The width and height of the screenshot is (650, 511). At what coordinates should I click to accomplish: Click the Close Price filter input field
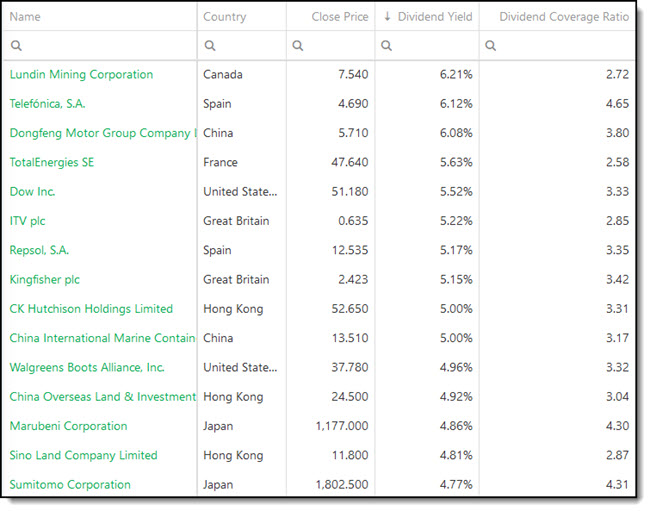point(331,46)
